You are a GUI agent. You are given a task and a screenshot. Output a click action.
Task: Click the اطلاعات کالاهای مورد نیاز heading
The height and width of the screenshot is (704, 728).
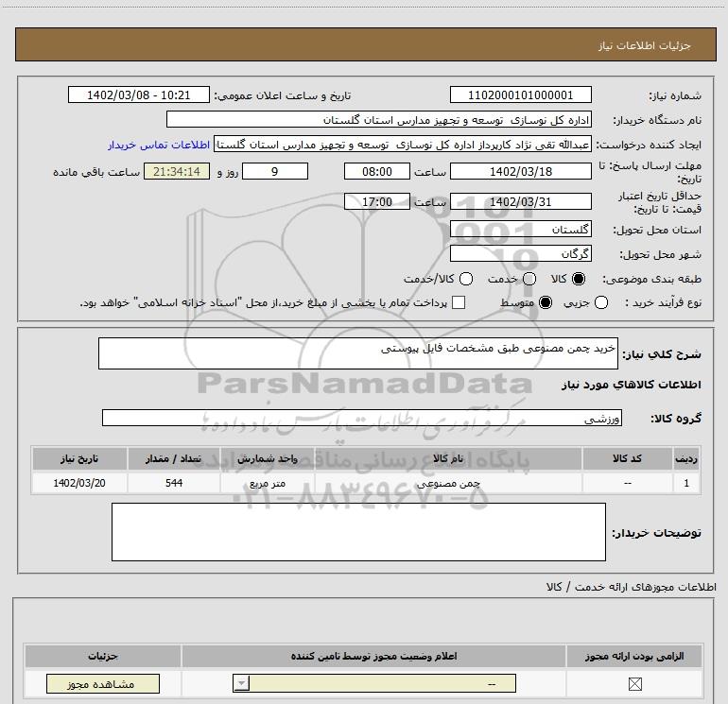(x=631, y=385)
